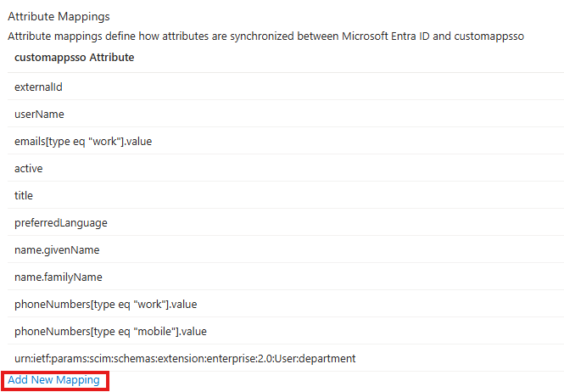Screen dimensions: 564x392
Task: Open the externalId attribute mapping
Action: pyautogui.click(x=39, y=87)
